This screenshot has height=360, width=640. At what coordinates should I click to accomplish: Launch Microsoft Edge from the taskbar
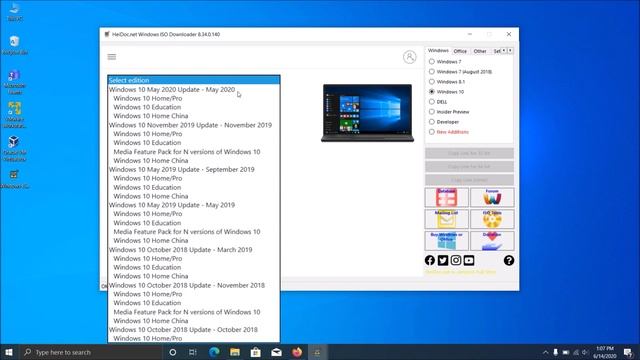click(214, 352)
